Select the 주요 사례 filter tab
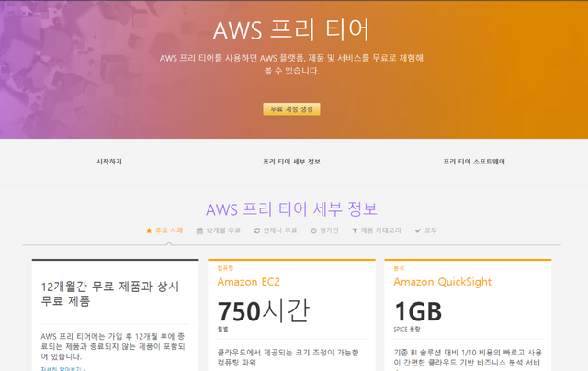The image size is (588, 371). pyautogui.click(x=164, y=230)
